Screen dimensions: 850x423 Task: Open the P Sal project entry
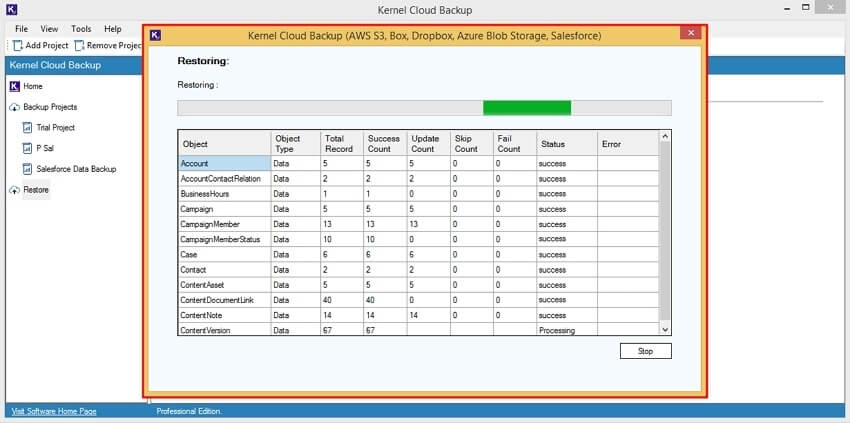[x=45, y=148]
